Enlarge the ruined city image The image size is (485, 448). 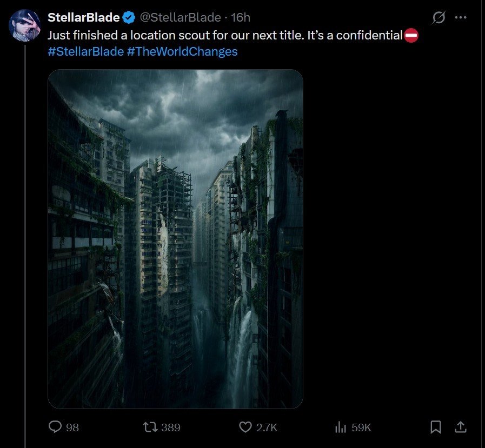coord(176,238)
